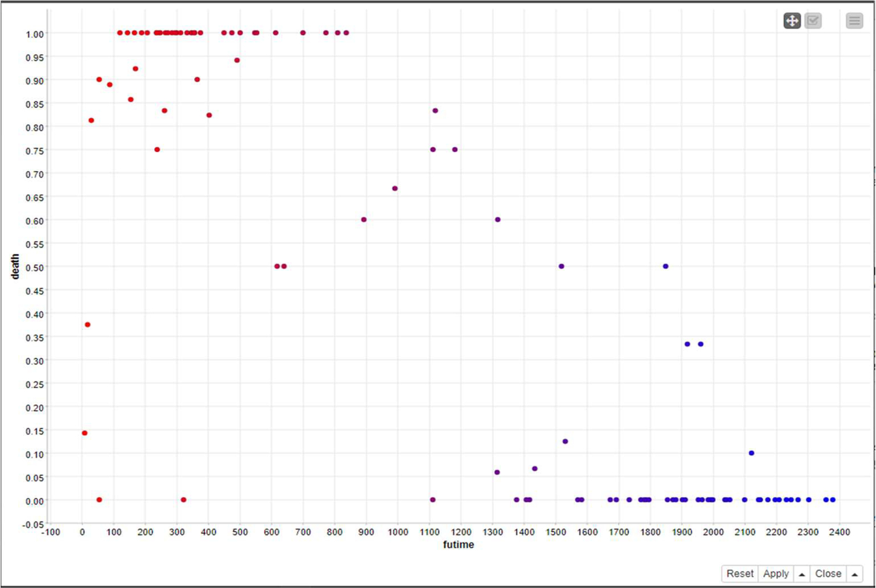Expand the arrow next to Apply
Screen dimensions: 876x588
tap(802, 574)
